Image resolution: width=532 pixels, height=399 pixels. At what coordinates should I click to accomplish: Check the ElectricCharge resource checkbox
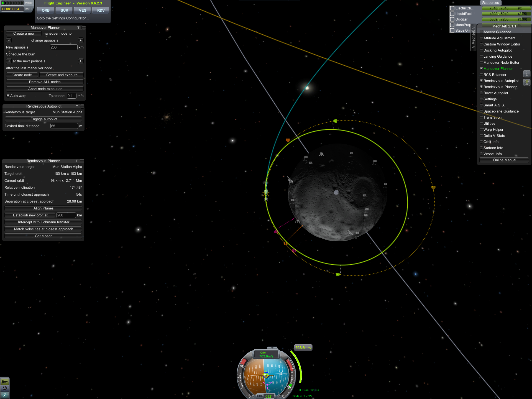tap(452, 8)
